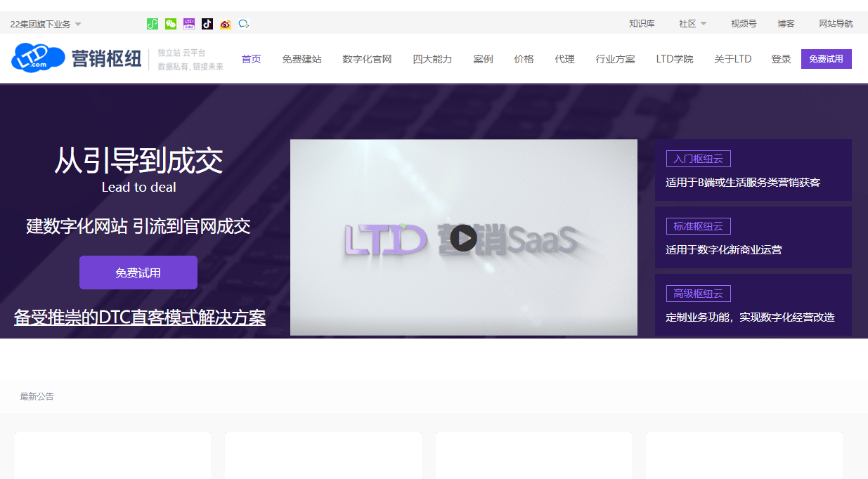Click the 独立站 云平台 tagline
Viewport: 868px width, 479px height.
point(181,53)
